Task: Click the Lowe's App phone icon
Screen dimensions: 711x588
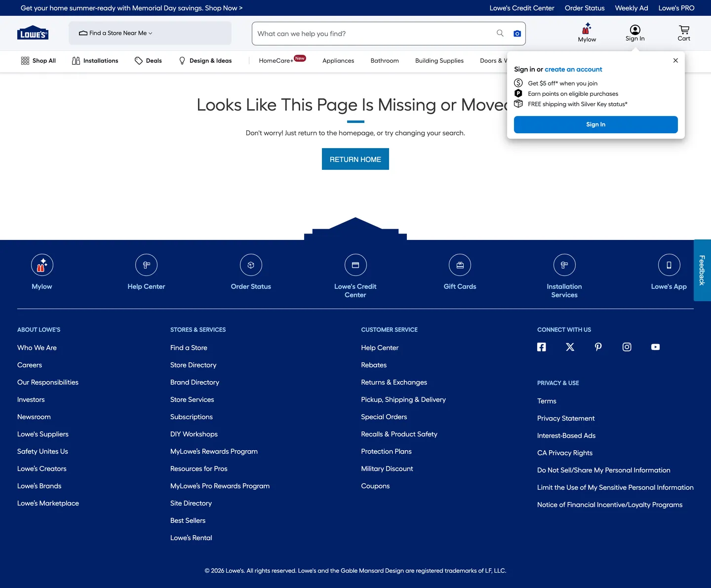Action: tap(669, 265)
